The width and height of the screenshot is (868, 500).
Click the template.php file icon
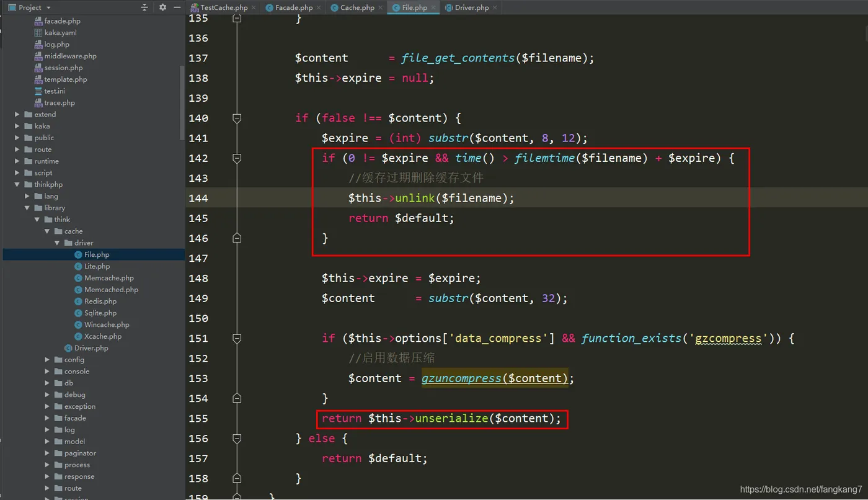(38, 79)
